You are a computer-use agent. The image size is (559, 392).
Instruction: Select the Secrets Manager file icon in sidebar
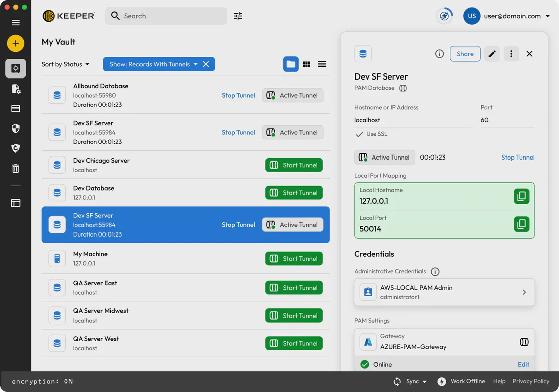click(x=15, y=89)
